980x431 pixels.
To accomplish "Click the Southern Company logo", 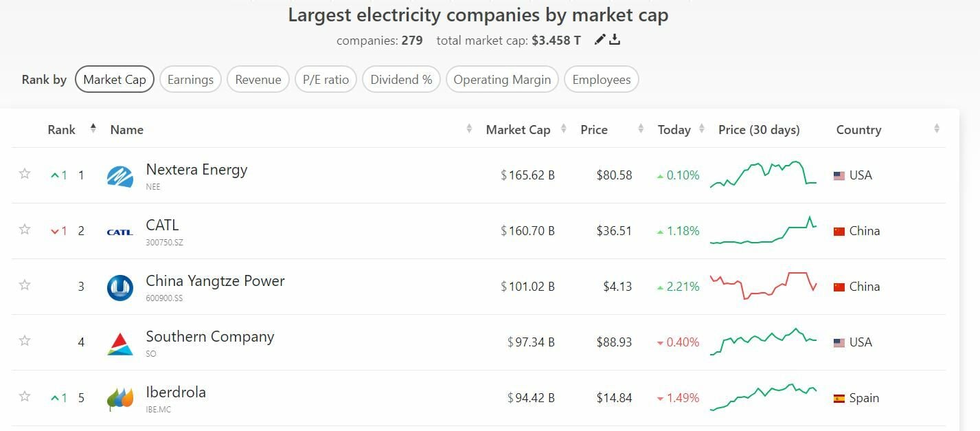I will point(120,343).
